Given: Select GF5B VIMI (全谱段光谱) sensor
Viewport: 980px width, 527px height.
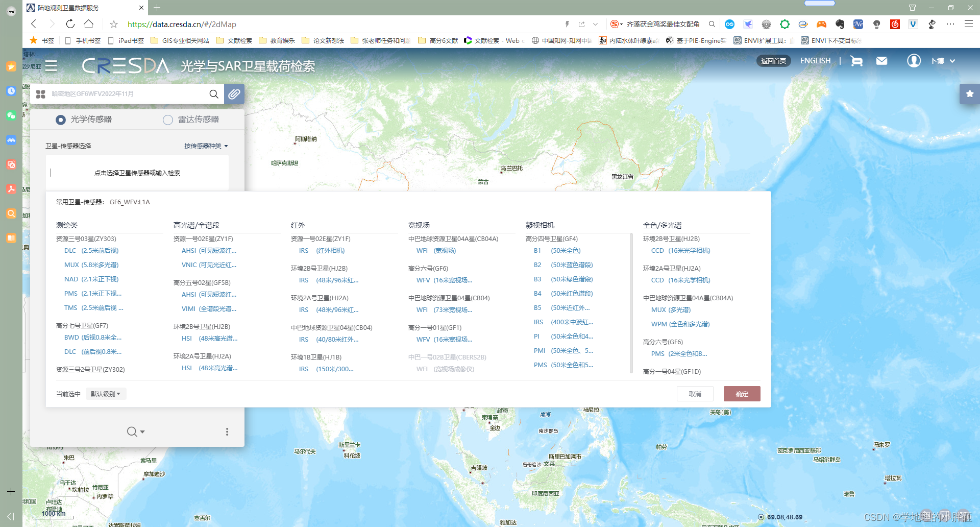Looking at the screenshot, I should (x=209, y=308).
